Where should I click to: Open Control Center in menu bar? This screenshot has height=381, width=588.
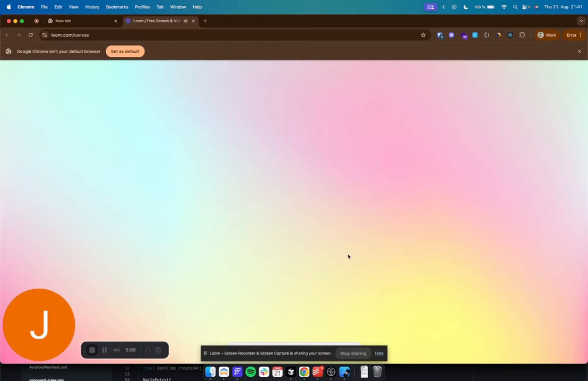[525, 7]
